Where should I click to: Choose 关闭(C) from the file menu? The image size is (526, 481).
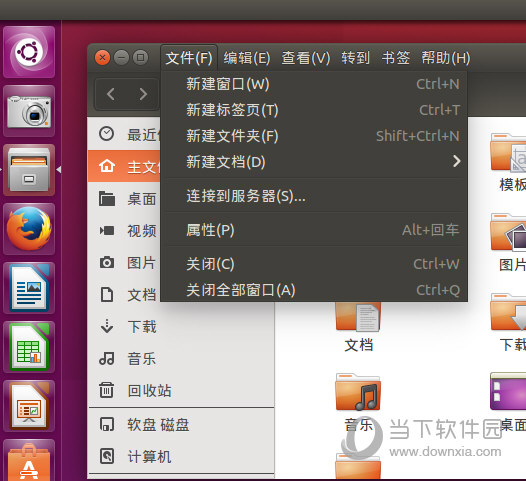314,264
